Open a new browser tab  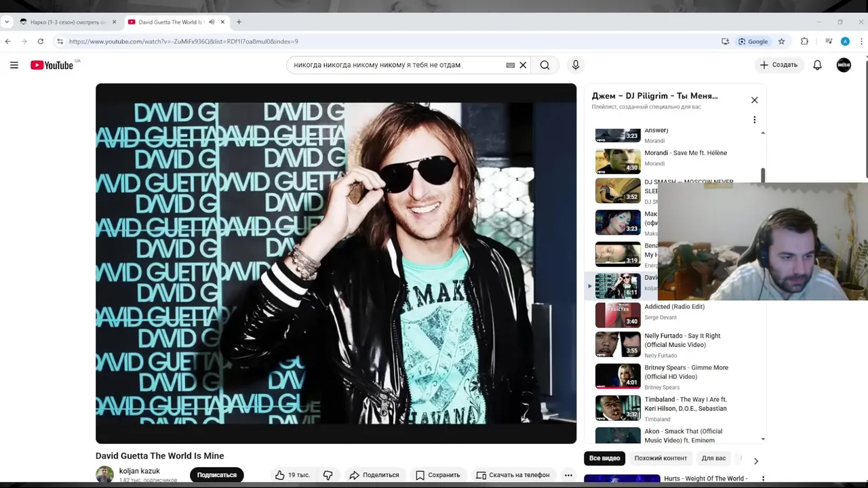point(239,22)
